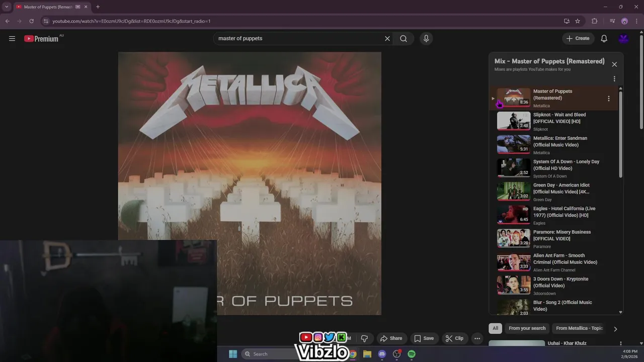Screen dimensions: 644x362
Task: Play Metallica: Enter Sandman from the mix
Action: [x=553, y=145]
